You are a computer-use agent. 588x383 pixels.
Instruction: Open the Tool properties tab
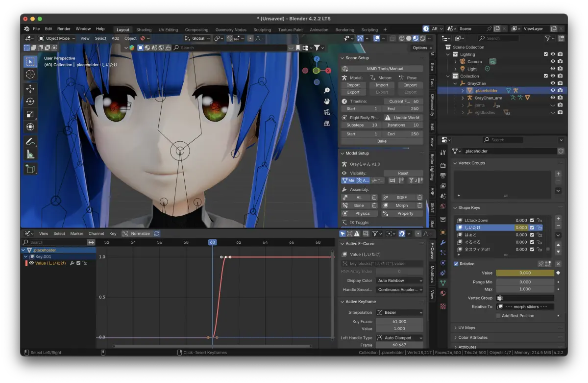pyautogui.click(x=443, y=153)
